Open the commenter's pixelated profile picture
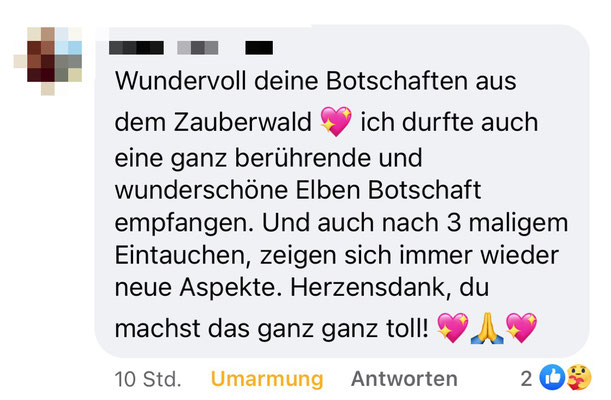This screenshot has width=611, height=400. coord(48,61)
